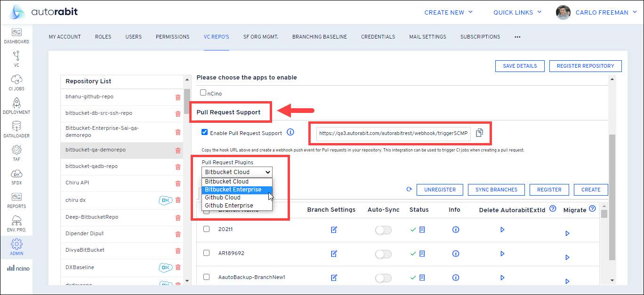
Task: Open info icon for AR189692 branch
Action: coord(455,254)
